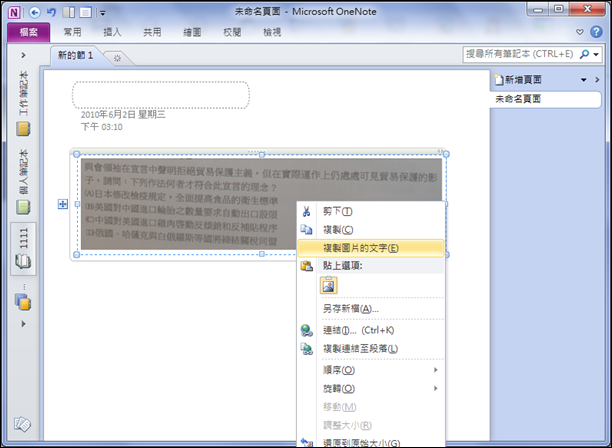This screenshot has height=448, width=612.
Task: Open the 檔案 (File) tab
Action: pos(28,32)
